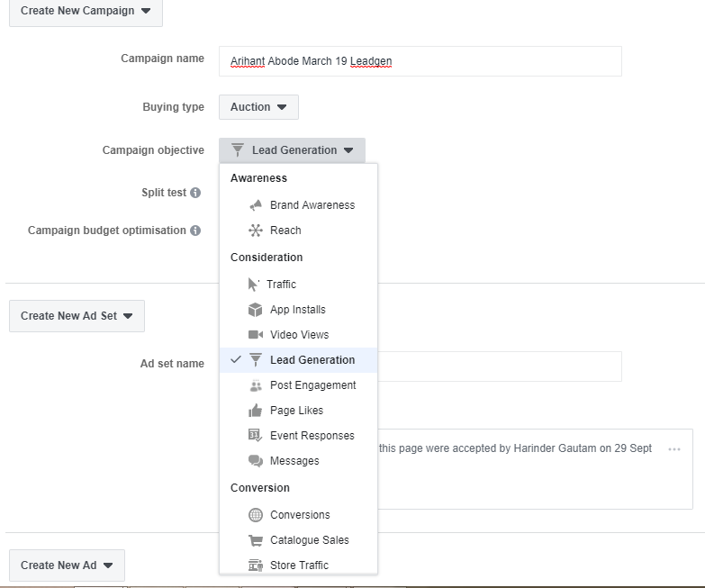Viewport: 705px width, 588px height.
Task: Open the three-dots menu in page notice
Action: point(674,449)
